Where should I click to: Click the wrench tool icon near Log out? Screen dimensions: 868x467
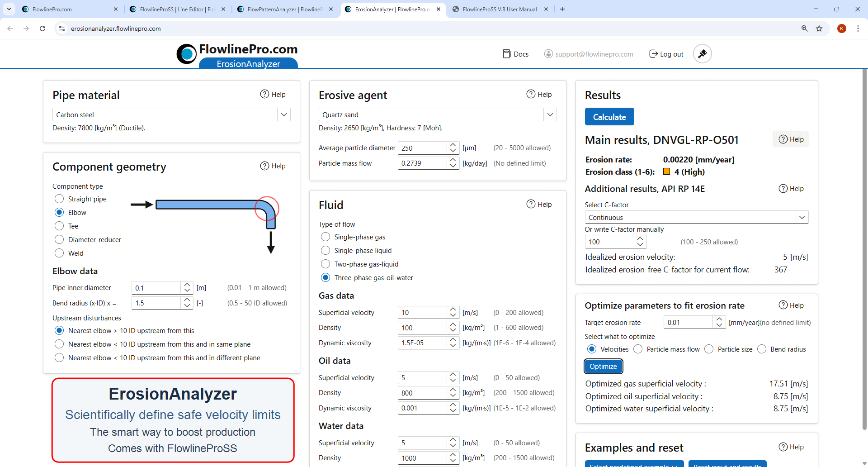point(702,53)
